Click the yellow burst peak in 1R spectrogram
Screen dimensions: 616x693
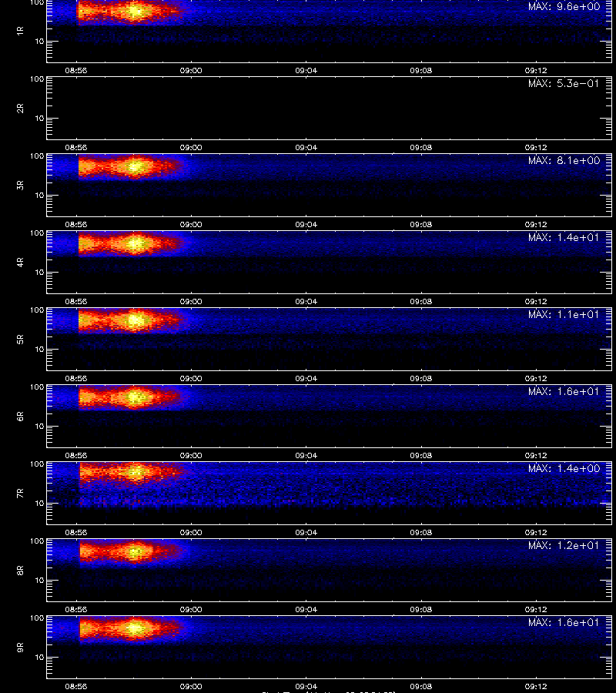tap(136, 12)
